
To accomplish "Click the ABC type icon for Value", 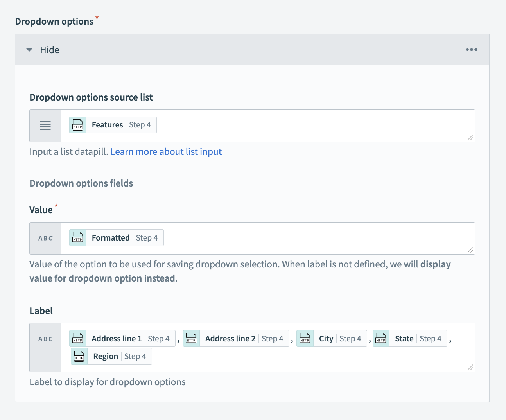I will pos(45,238).
